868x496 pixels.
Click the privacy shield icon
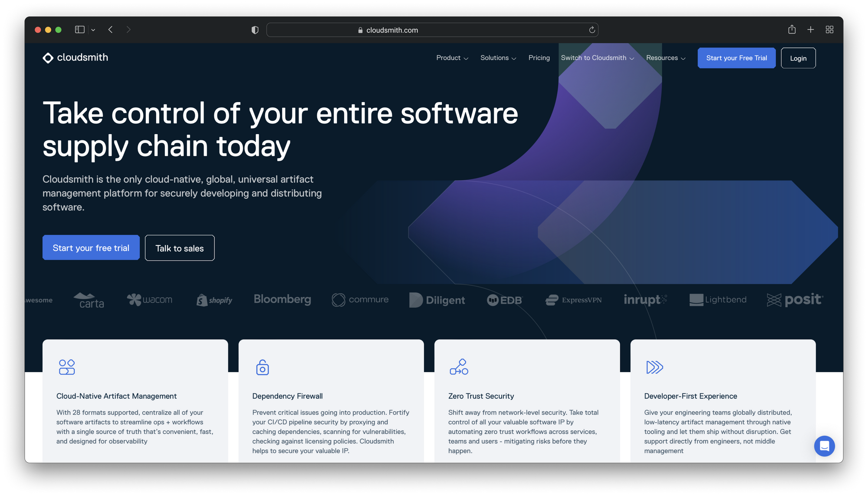click(x=255, y=30)
